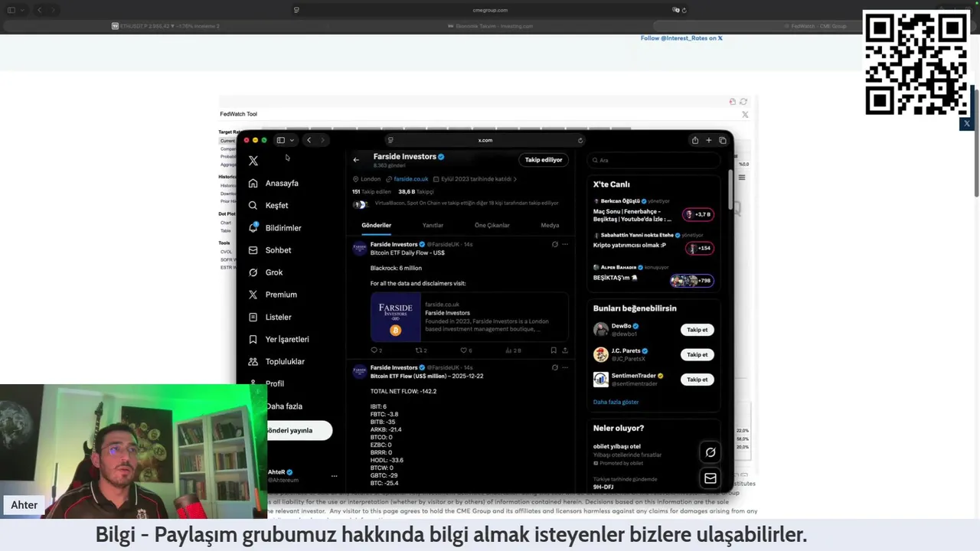
Task: Reload the x.com page
Action: tap(580, 140)
